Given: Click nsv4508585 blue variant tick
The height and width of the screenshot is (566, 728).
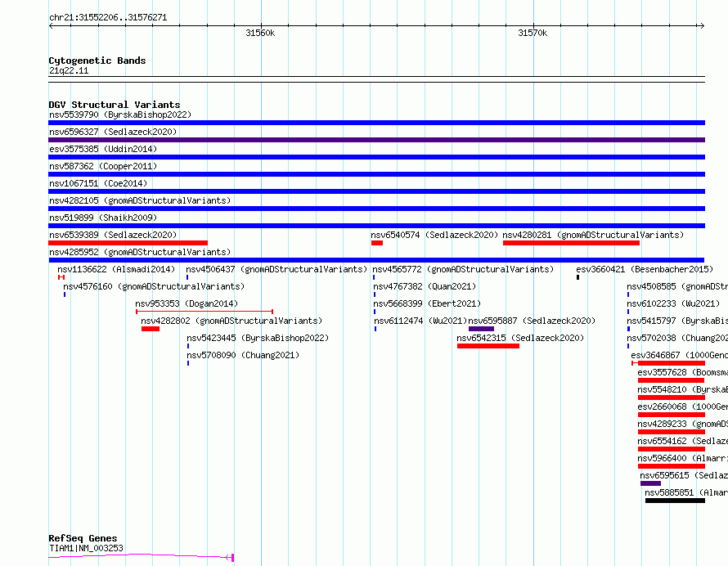Looking at the screenshot, I should click(628, 294).
